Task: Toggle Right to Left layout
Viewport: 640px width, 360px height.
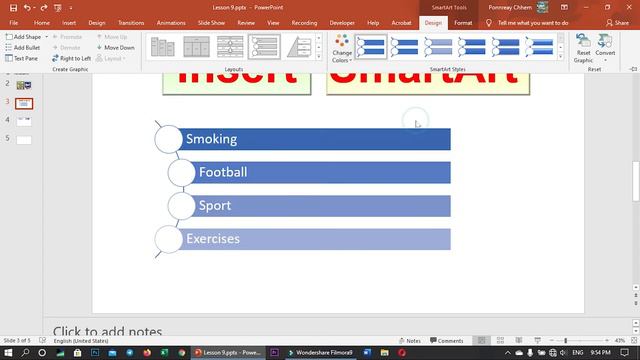Action: (71, 58)
